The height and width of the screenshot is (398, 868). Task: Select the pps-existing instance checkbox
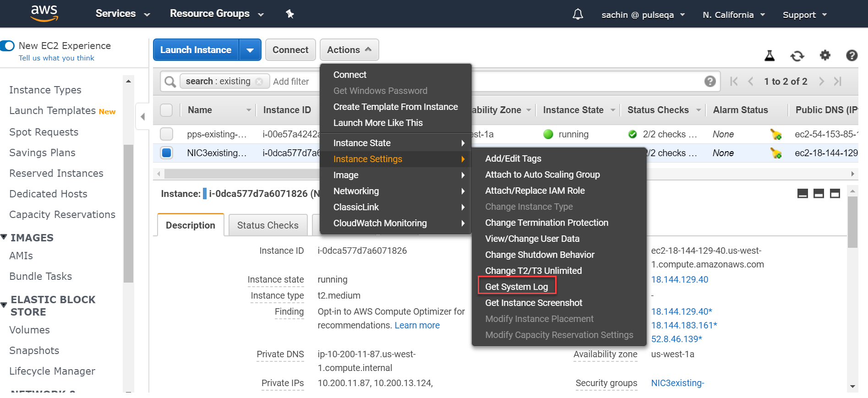[x=166, y=134]
